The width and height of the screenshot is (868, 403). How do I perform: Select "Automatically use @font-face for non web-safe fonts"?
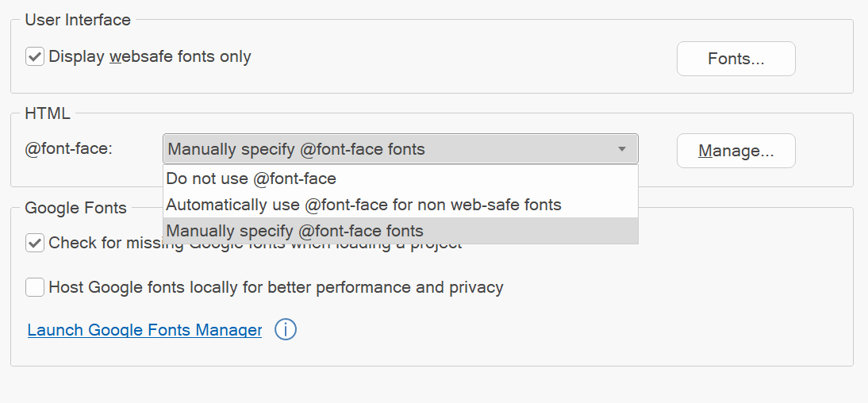(x=363, y=205)
